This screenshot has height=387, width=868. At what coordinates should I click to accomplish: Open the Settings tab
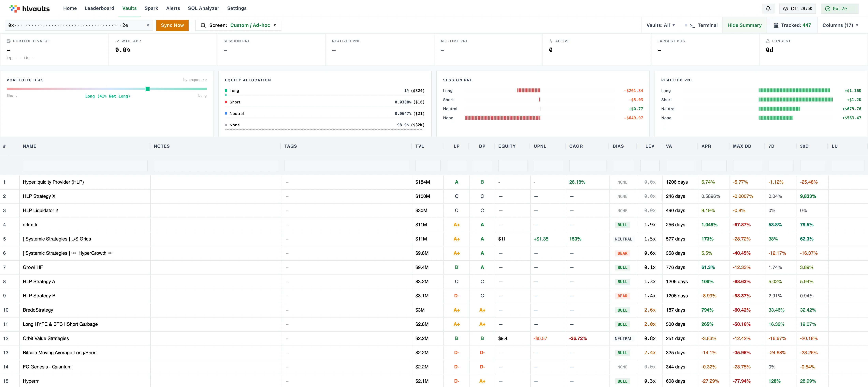tap(237, 8)
